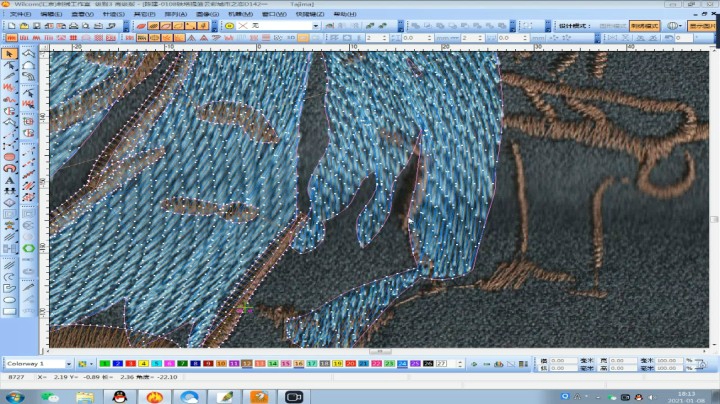Select the arrow Select Object tool
720x404 pixels.
coord(9,54)
